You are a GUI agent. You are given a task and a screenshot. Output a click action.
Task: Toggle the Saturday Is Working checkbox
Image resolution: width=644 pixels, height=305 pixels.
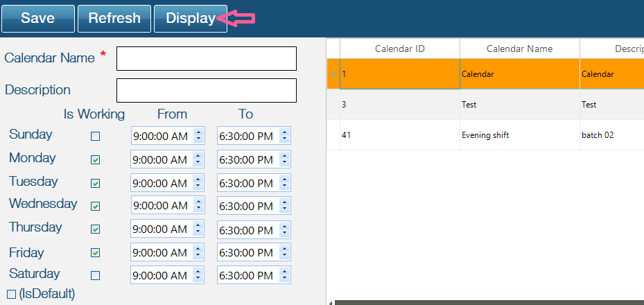click(96, 275)
